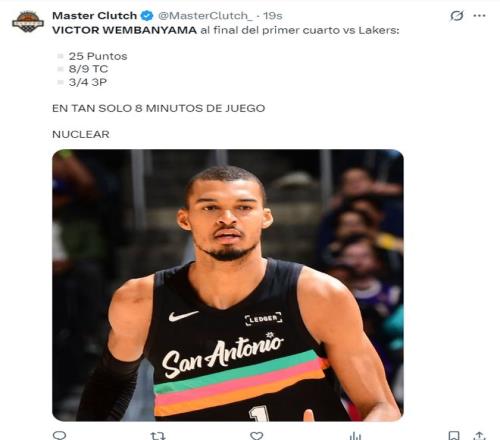Repost the tweet using the retweet icon
The width and height of the screenshot is (500, 440).
[x=158, y=436]
